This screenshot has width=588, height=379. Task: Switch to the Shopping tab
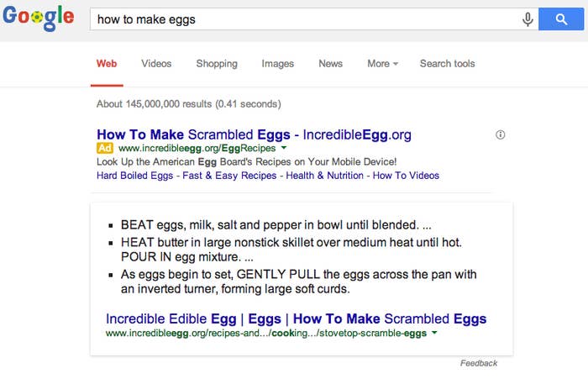click(x=217, y=64)
